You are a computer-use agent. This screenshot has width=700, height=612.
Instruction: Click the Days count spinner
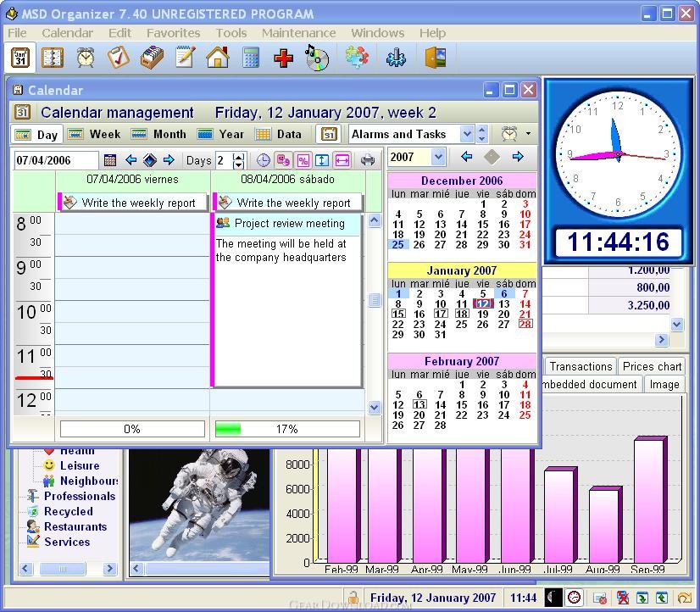coord(239,160)
